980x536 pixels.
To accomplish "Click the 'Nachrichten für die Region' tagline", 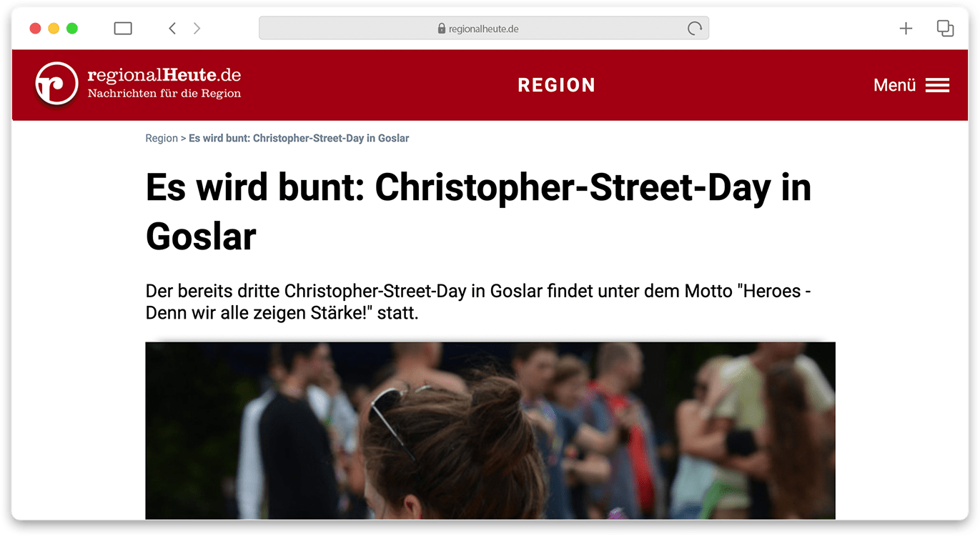I will click(164, 94).
